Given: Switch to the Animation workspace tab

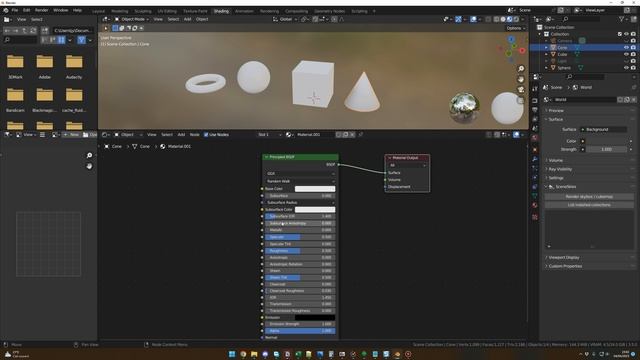Looking at the screenshot, I should pos(244,11).
